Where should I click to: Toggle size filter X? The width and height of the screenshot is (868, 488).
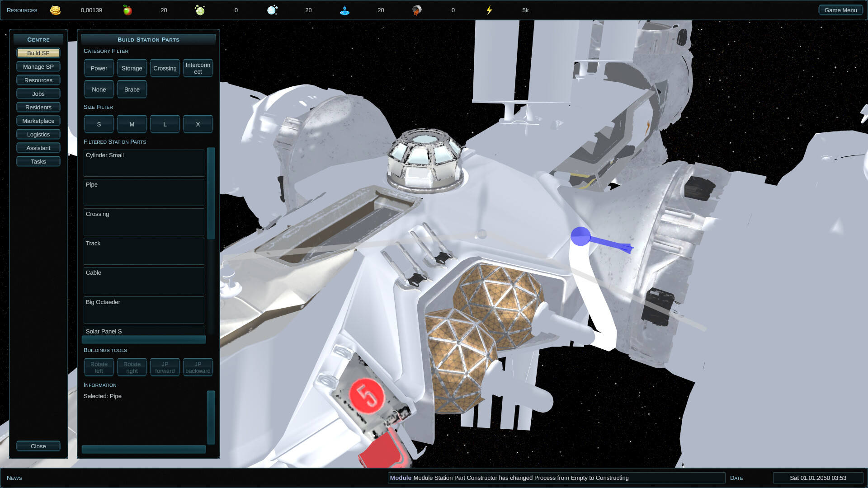(x=198, y=124)
